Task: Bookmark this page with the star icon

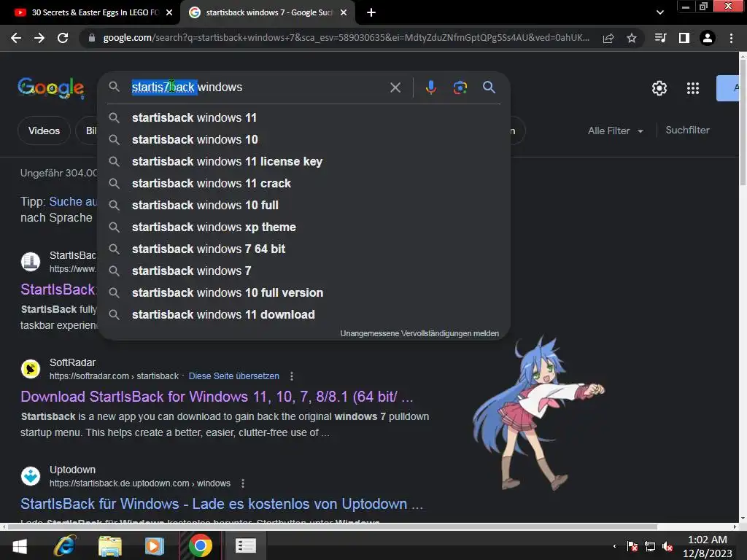Action: pyautogui.click(x=632, y=38)
